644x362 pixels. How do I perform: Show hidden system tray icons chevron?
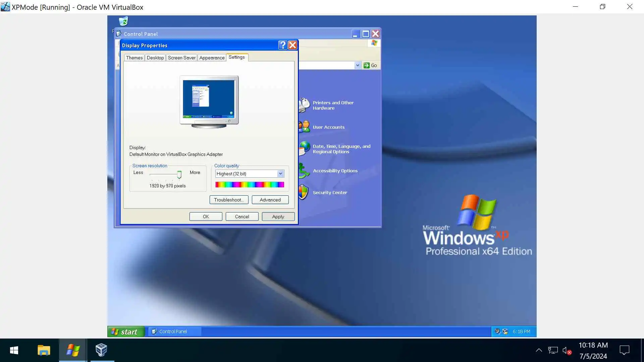point(539,350)
